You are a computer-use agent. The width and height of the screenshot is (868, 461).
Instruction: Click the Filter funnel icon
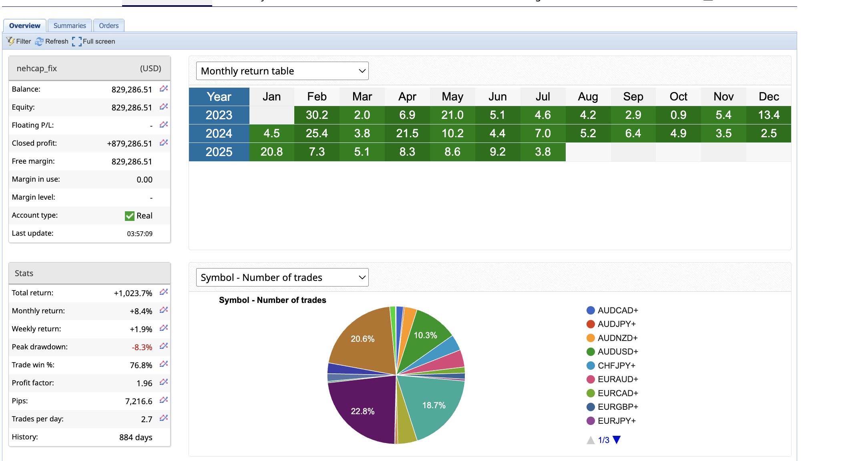click(10, 41)
